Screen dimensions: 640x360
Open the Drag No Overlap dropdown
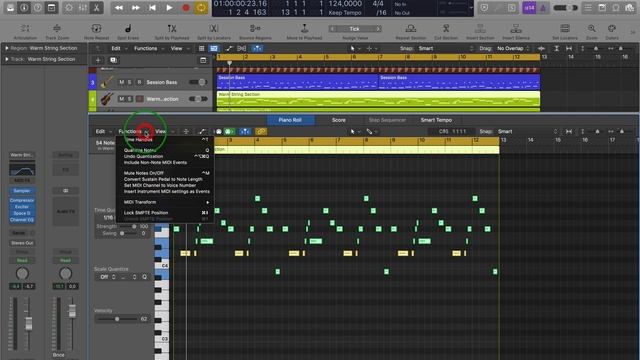pyautogui.click(x=513, y=48)
